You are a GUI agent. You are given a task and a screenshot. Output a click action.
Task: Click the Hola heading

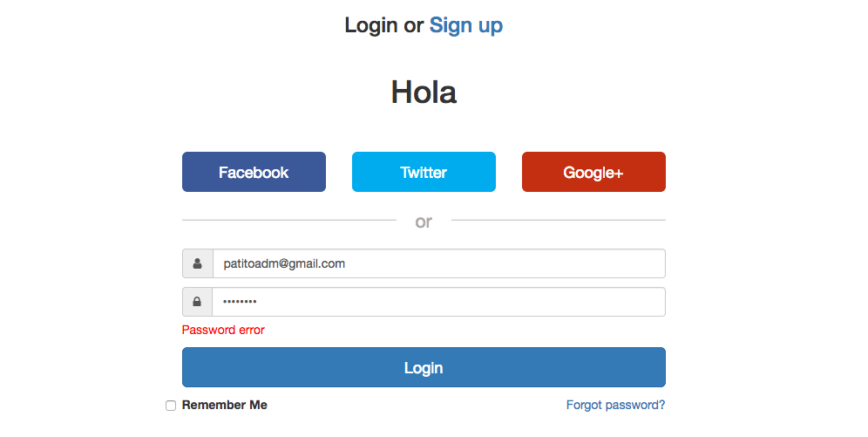[424, 92]
